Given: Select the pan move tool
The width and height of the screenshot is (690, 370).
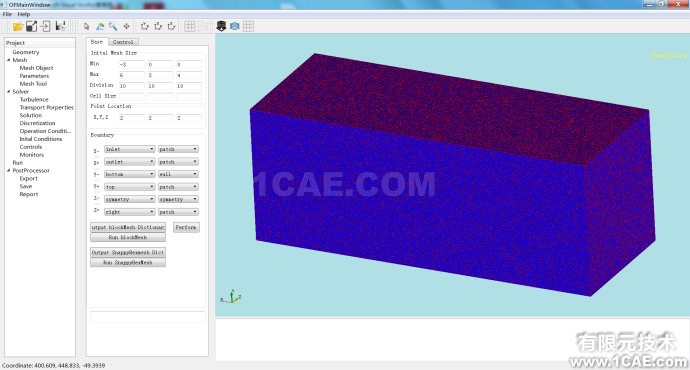Looking at the screenshot, I should (x=127, y=26).
